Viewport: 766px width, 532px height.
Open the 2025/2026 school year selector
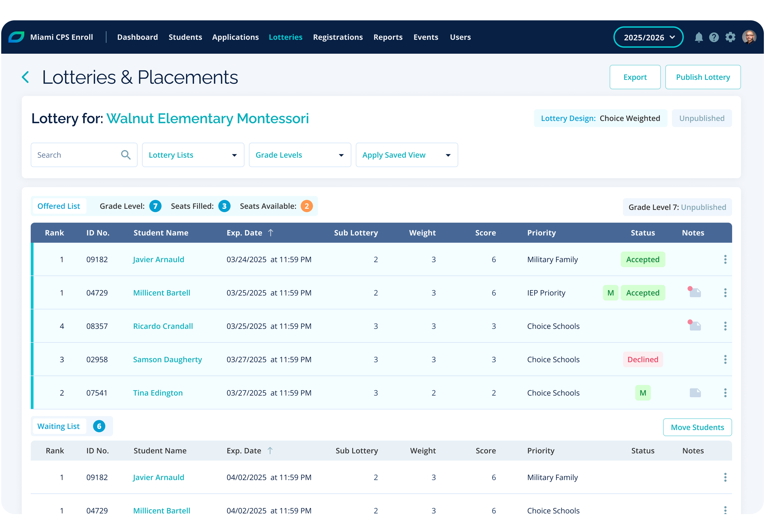click(x=648, y=37)
